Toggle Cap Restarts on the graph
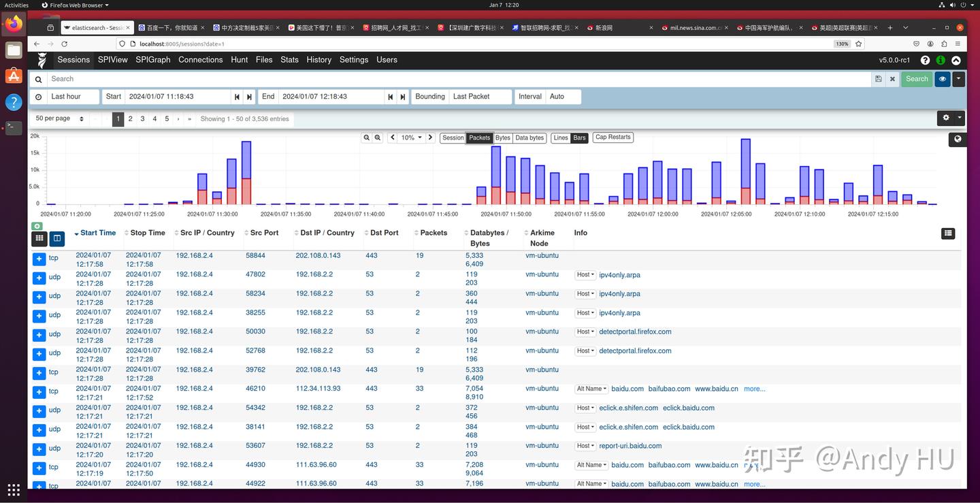 612,137
